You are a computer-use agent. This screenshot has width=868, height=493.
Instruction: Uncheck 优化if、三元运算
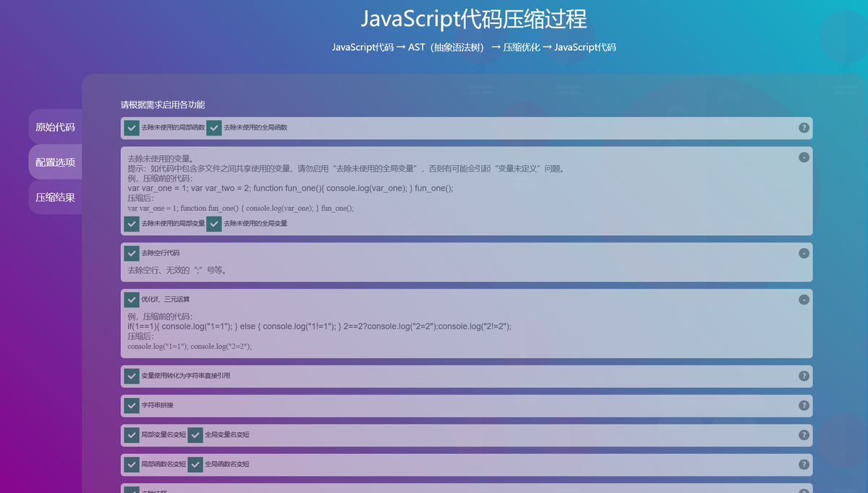[x=132, y=299]
